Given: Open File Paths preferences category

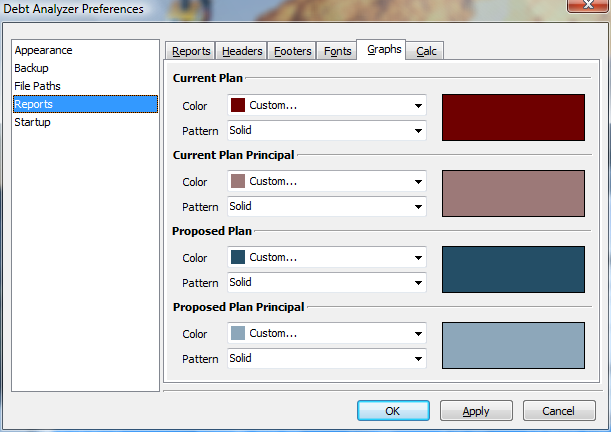Looking at the screenshot, I should pyautogui.click(x=37, y=86).
